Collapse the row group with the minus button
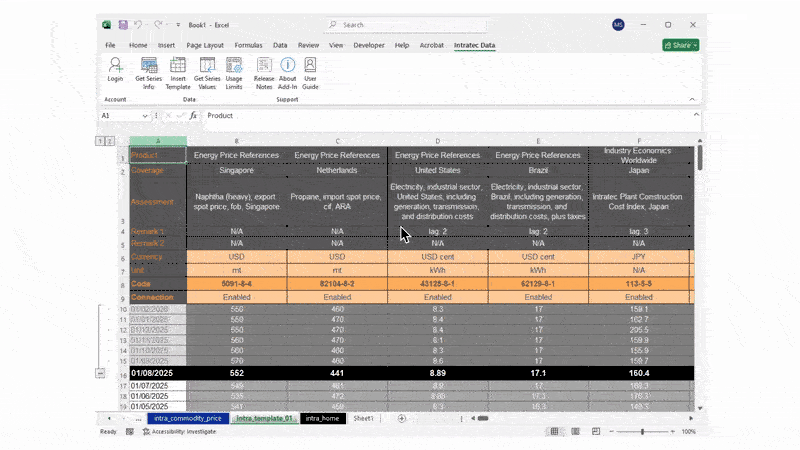This screenshot has height=450, width=800. (100, 373)
